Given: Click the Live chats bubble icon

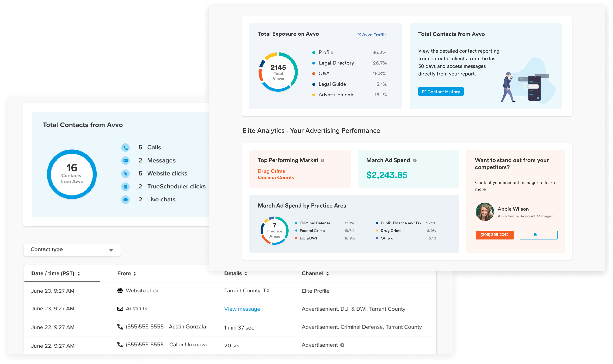Looking at the screenshot, I should pyautogui.click(x=125, y=199).
